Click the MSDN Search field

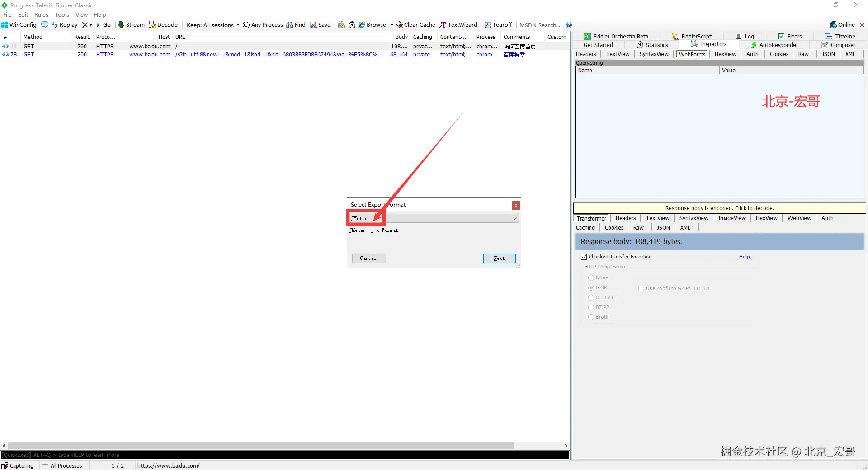pyautogui.click(x=540, y=25)
